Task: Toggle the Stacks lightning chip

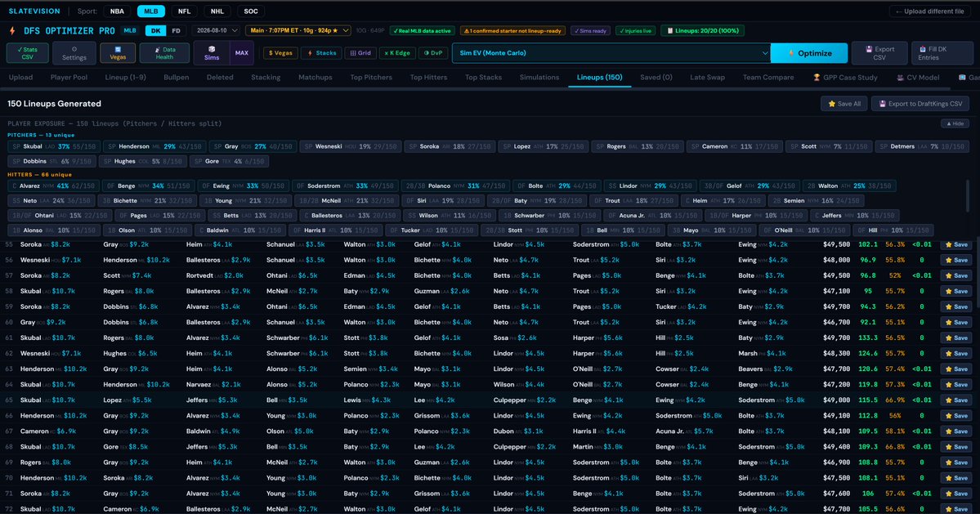Action: [321, 53]
